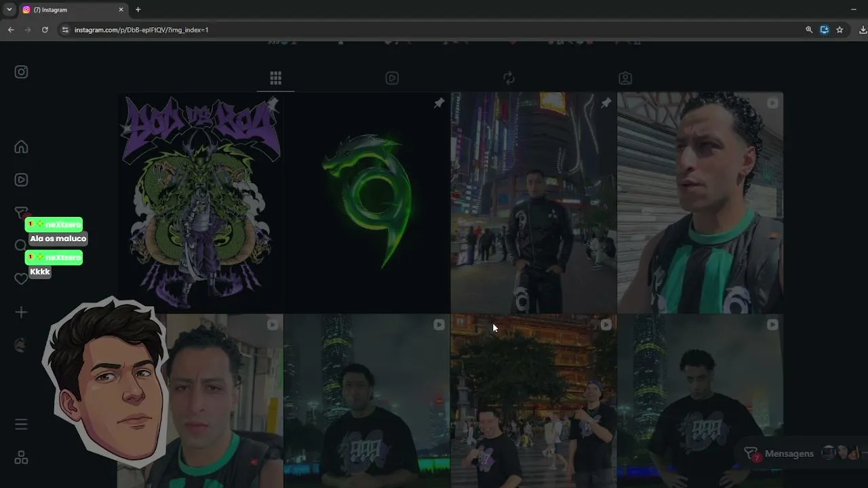View site information for instagram.com
The image size is (868, 488).
pos(65,30)
